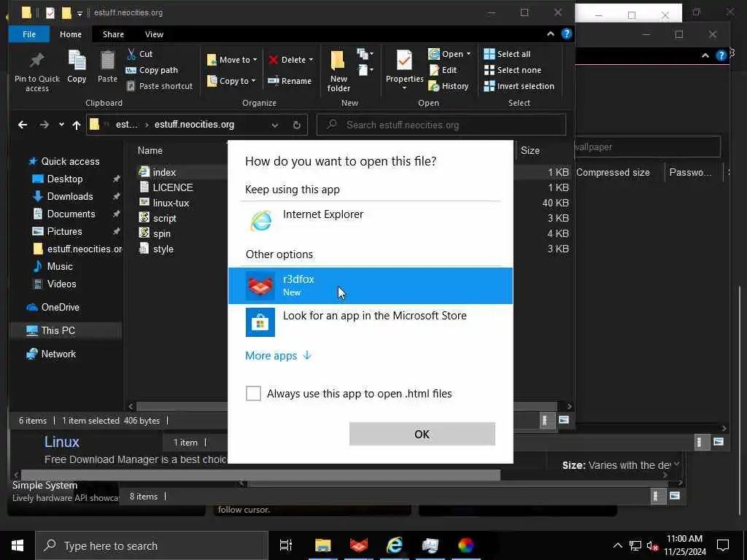The height and width of the screenshot is (560, 747).
Task: Select the script file
Action: (x=164, y=218)
